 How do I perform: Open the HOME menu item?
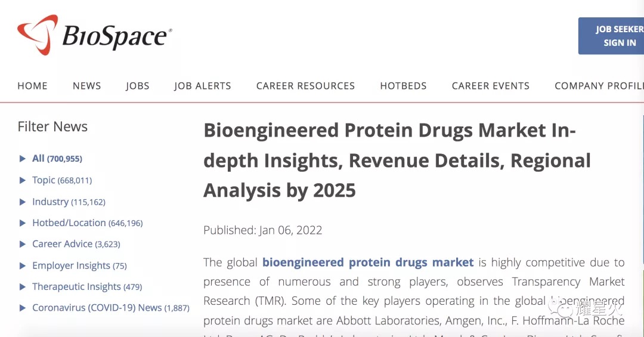(x=32, y=86)
